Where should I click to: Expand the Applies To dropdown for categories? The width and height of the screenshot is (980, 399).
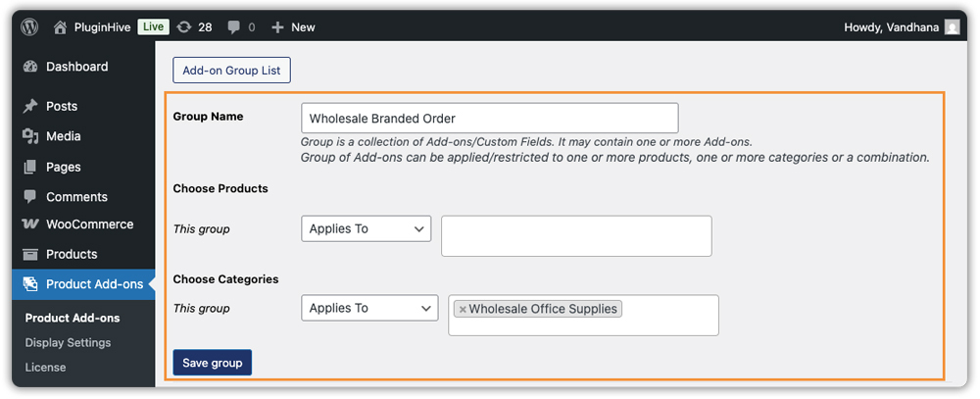(x=369, y=308)
